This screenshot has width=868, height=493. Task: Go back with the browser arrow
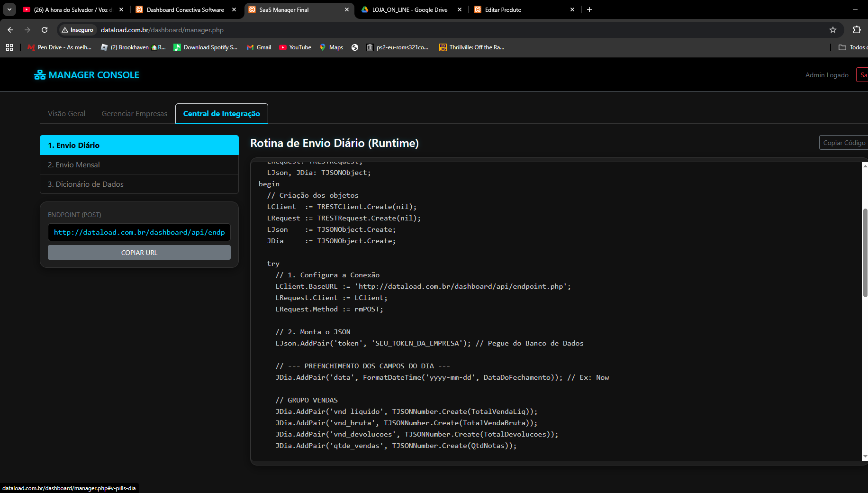pyautogui.click(x=10, y=30)
